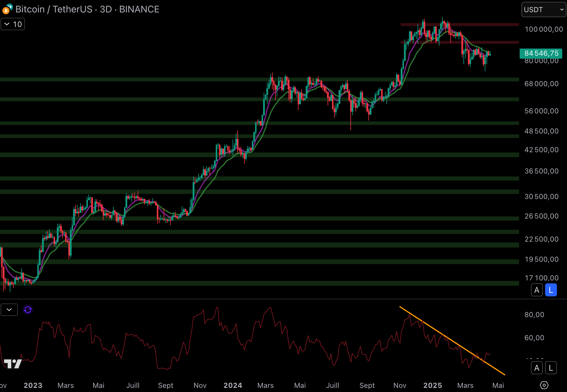Click the current price label 84 546,75

point(541,53)
